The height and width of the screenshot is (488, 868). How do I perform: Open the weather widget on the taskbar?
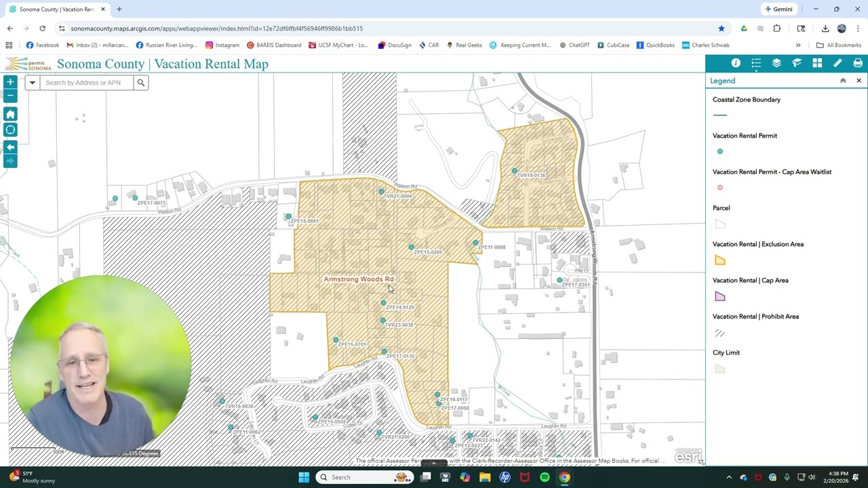[x=33, y=477]
